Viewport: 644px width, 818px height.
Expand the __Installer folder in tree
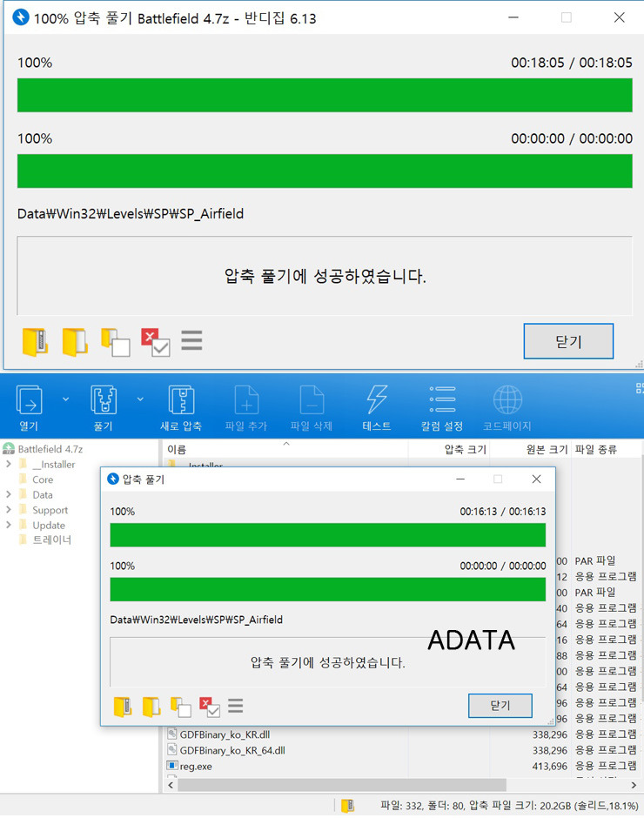click(9, 464)
